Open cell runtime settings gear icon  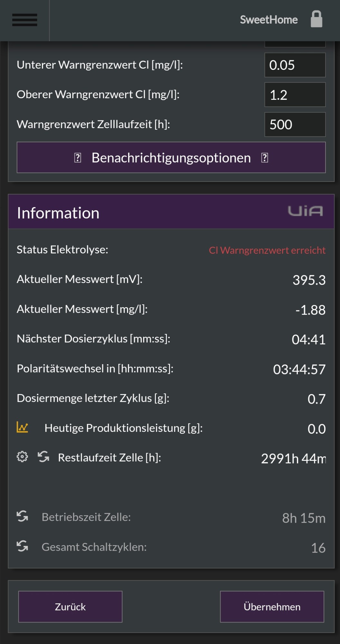[x=22, y=457]
